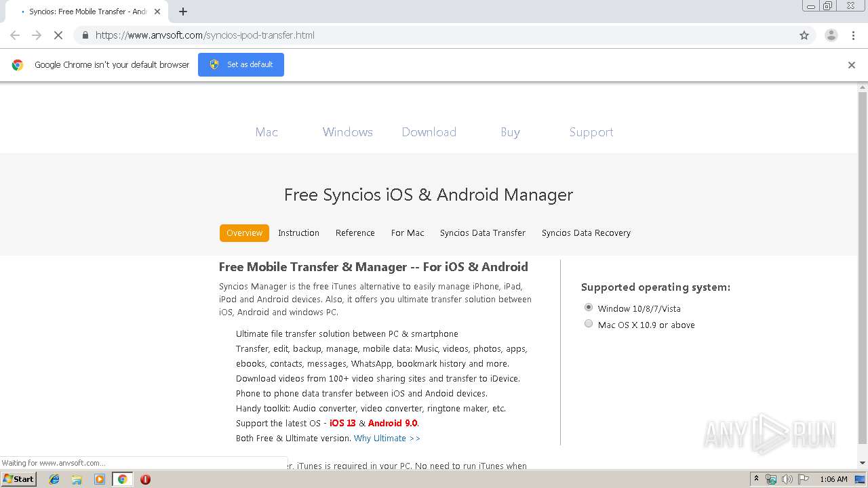Go to Syncios Data Recovery tab
868x488 pixels.
click(586, 232)
